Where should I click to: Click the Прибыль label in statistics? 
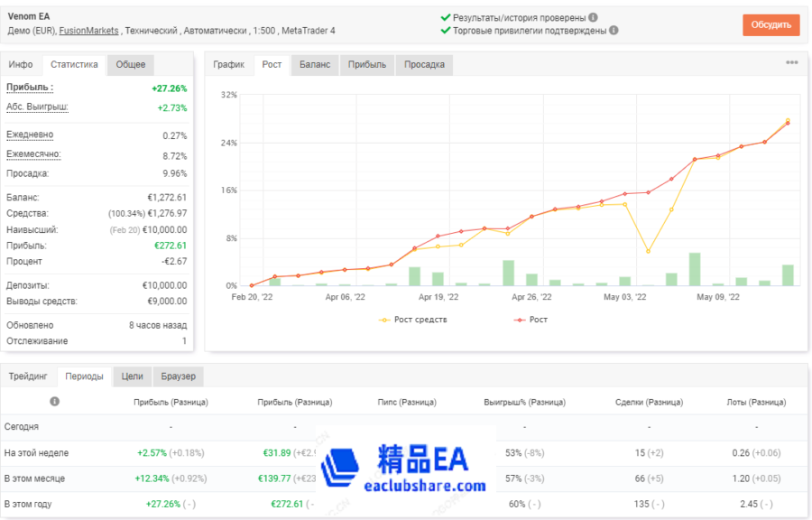pos(30,88)
